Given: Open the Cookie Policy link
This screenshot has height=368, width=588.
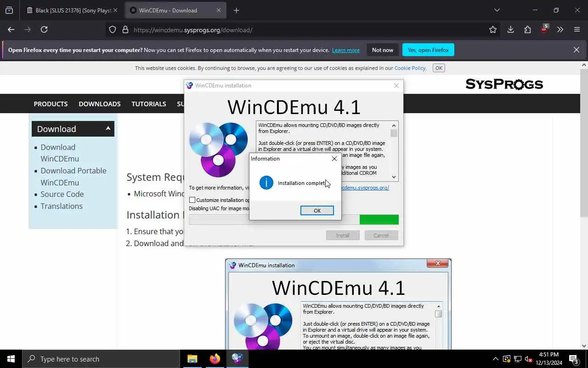Looking at the screenshot, I should 410,68.
